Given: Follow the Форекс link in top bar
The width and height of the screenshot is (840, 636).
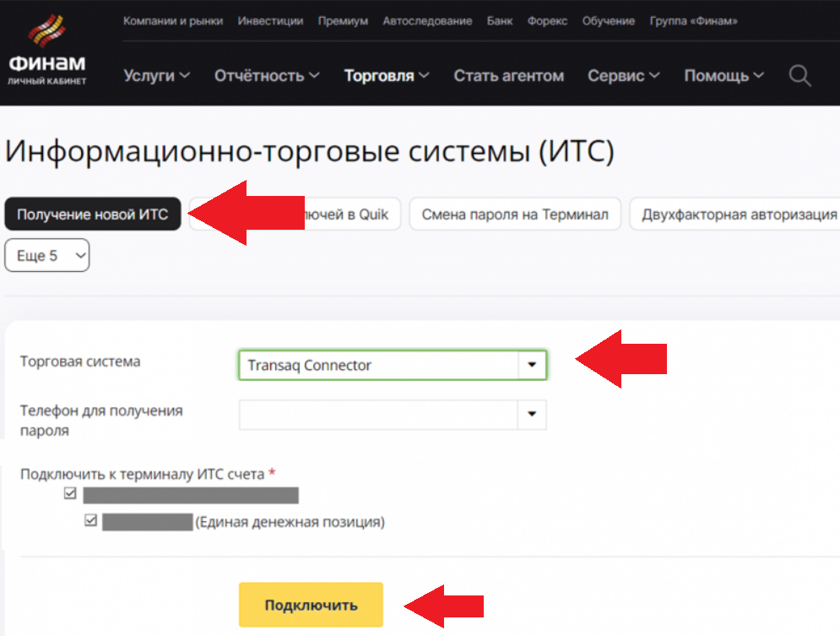Looking at the screenshot, I should tap(545, 21).
